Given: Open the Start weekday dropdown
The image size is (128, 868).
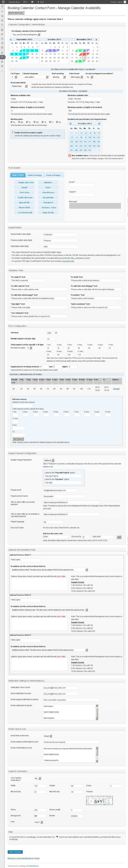Looking at the screenshot, I should point(59,77).
